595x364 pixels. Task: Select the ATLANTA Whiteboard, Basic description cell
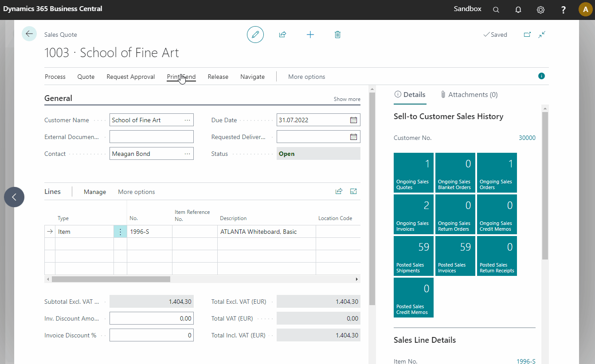[266, 232]
